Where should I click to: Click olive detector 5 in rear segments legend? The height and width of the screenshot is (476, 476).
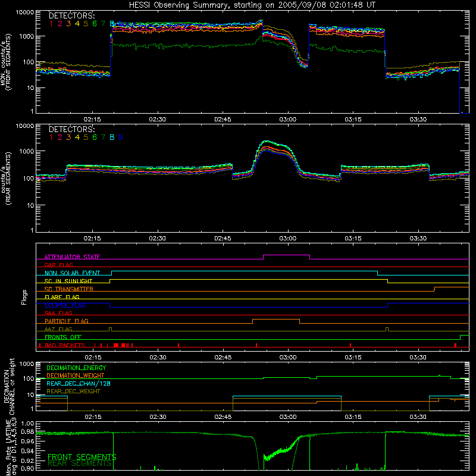click(86, 137)
